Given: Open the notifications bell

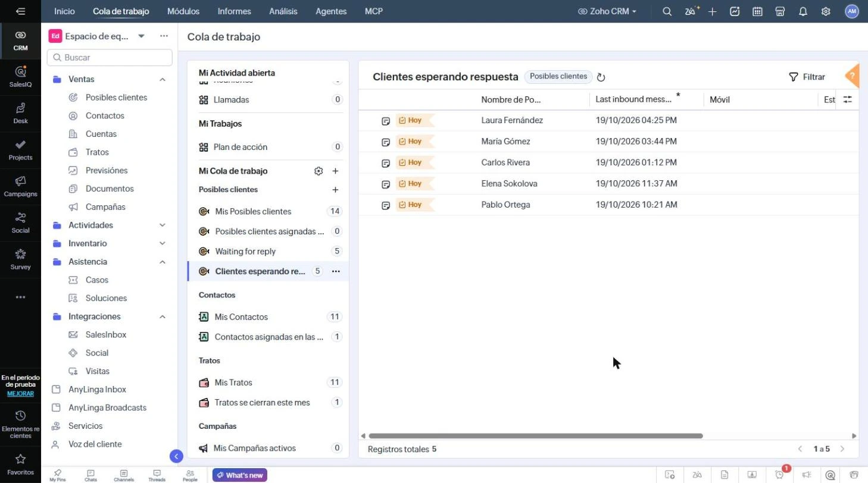Looking at the screenshot, I should pyautogui.click(x=803, y=11).
